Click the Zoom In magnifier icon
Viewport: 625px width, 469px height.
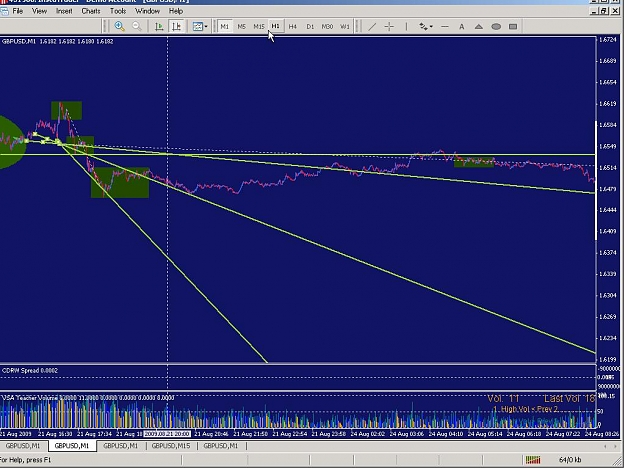(120, 27)
